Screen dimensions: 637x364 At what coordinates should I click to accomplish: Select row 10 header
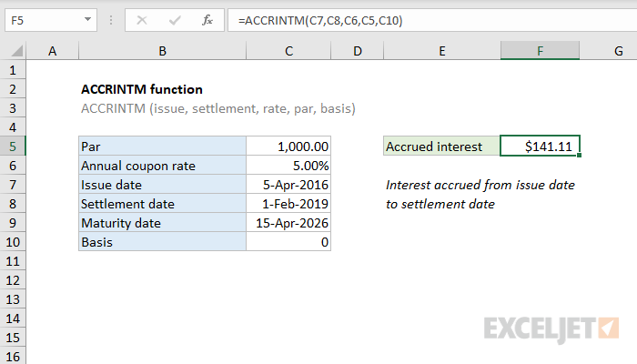click(x=13, y=242)
